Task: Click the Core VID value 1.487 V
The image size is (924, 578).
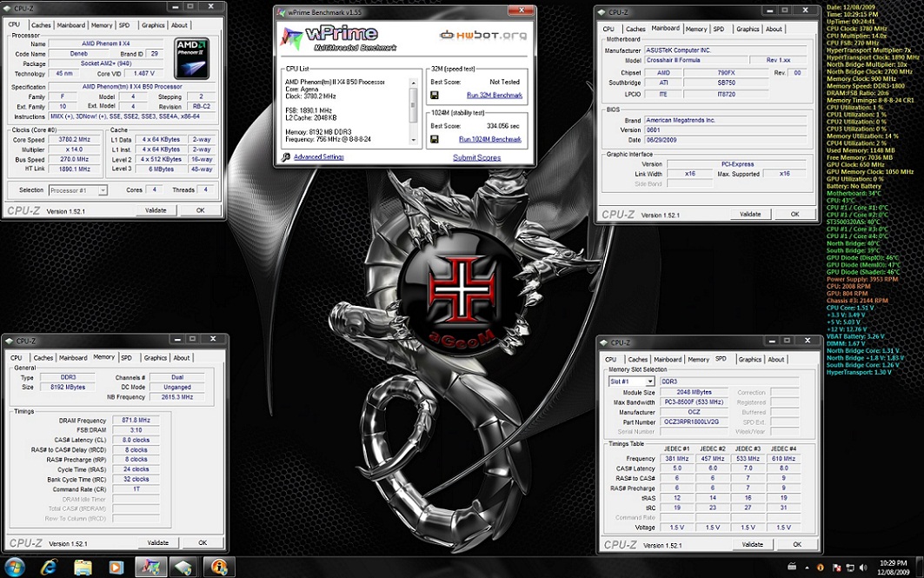Action: [143, 74]
